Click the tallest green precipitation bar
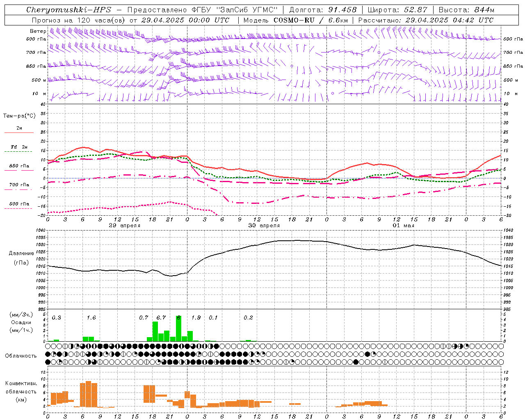525x420 pixels. click(x=178, y=329)
